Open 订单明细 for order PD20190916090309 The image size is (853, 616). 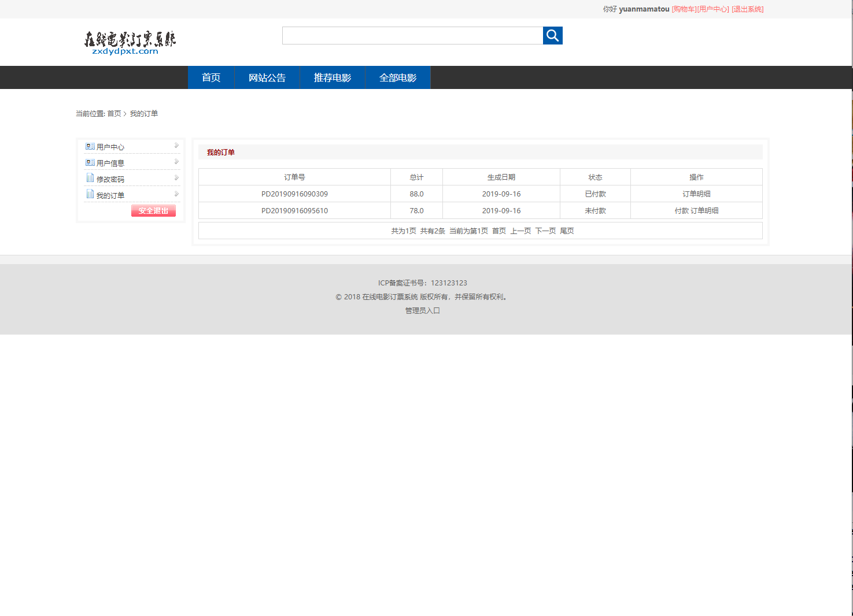tap(696, 194)
